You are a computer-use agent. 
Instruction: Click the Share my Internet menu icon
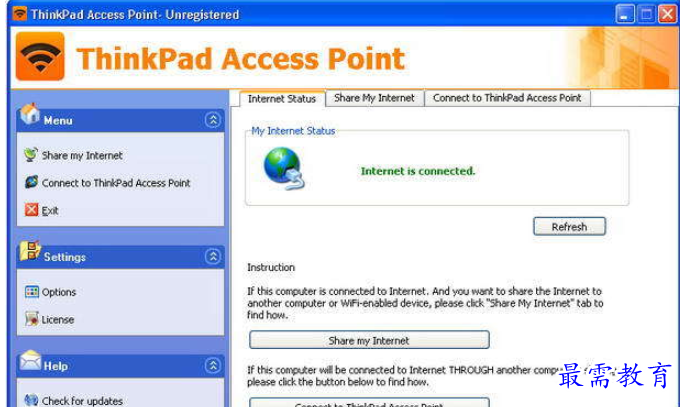coord(31,155)
